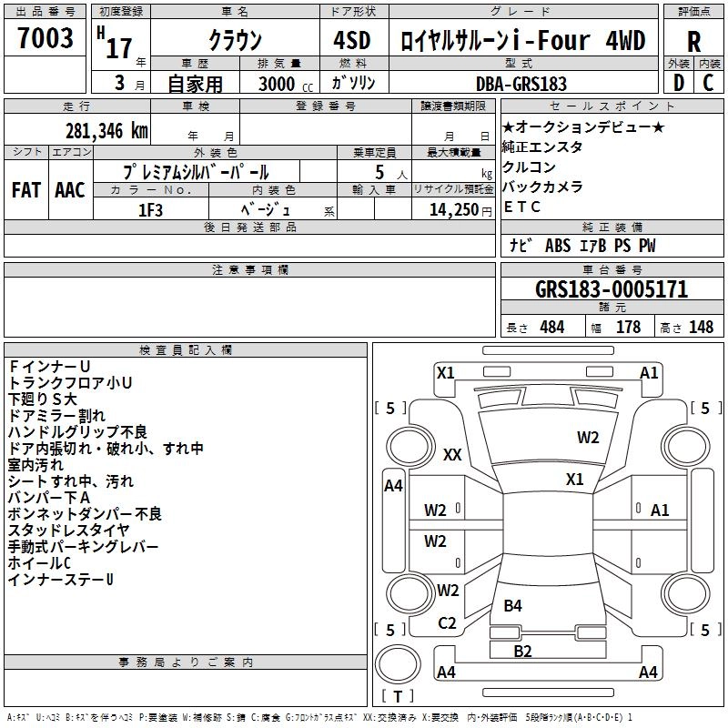
Task: Click the exterior grade D cell
Action: pyautogui.click(x=678, y=83)
